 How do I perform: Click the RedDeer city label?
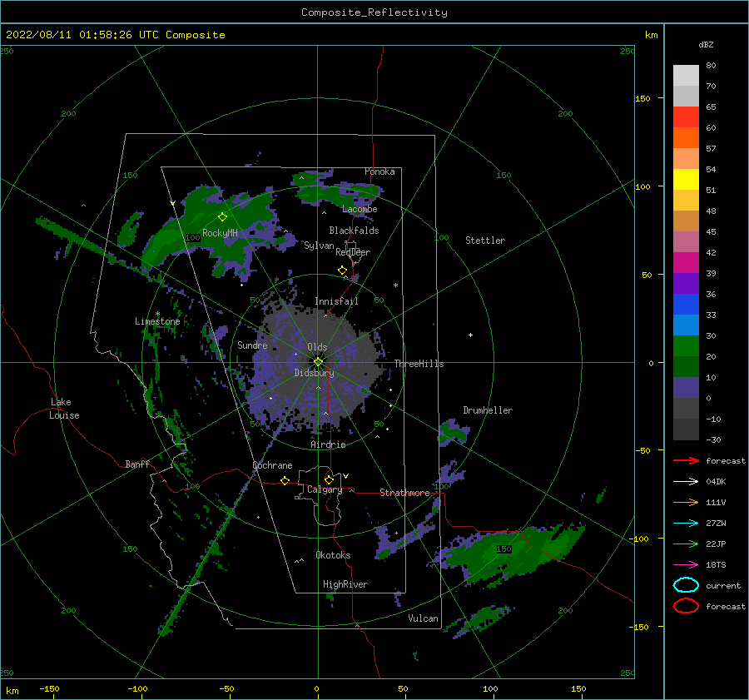click(353, 252)
